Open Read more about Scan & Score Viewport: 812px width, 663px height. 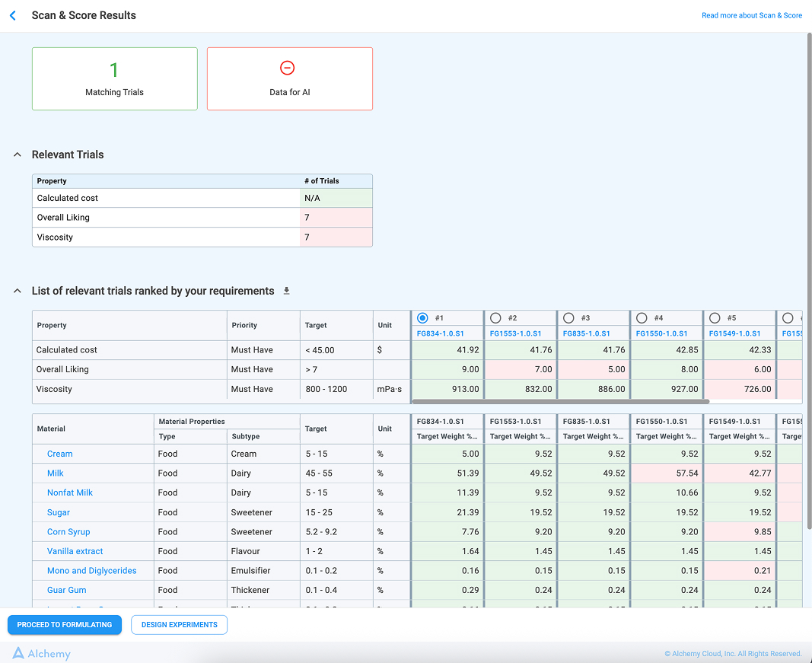(751, 15)
